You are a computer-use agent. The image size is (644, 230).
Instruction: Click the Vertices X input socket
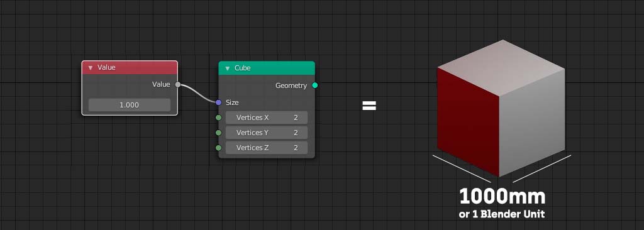coord(218,118)
